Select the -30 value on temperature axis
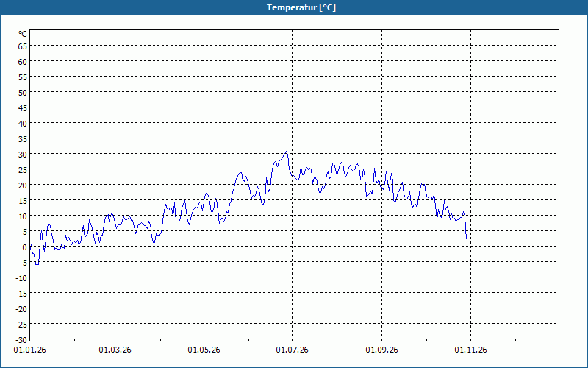The image size is (588, 368). [21, 340]
